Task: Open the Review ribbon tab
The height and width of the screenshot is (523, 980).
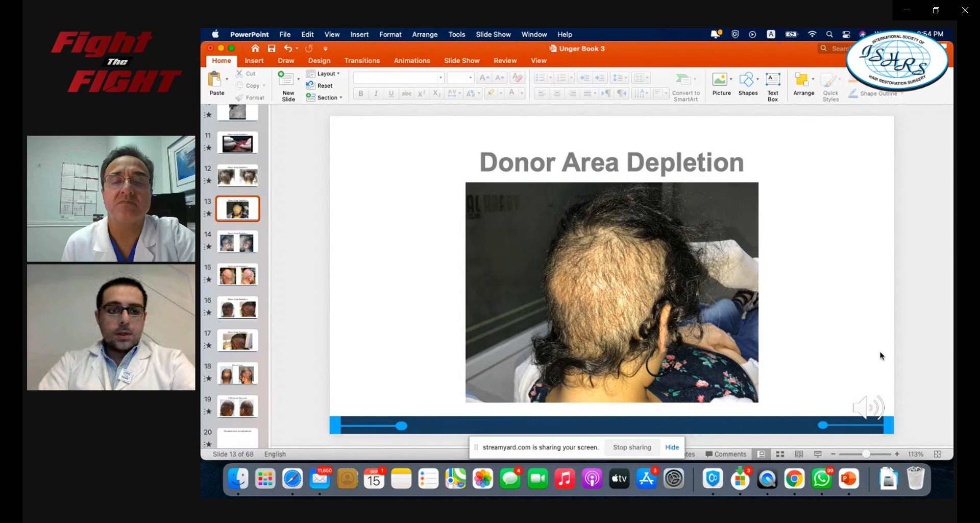Action: point(505,60)
